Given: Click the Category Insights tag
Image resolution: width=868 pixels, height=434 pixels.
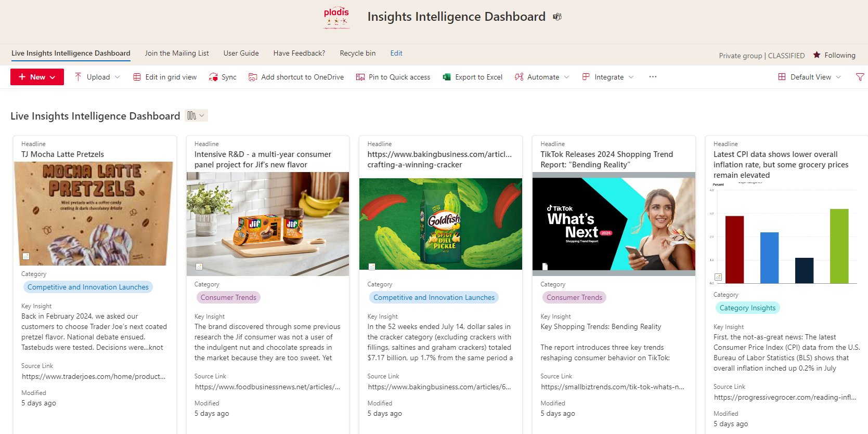Looking at the screenshot, I should [x=747, y=308].
